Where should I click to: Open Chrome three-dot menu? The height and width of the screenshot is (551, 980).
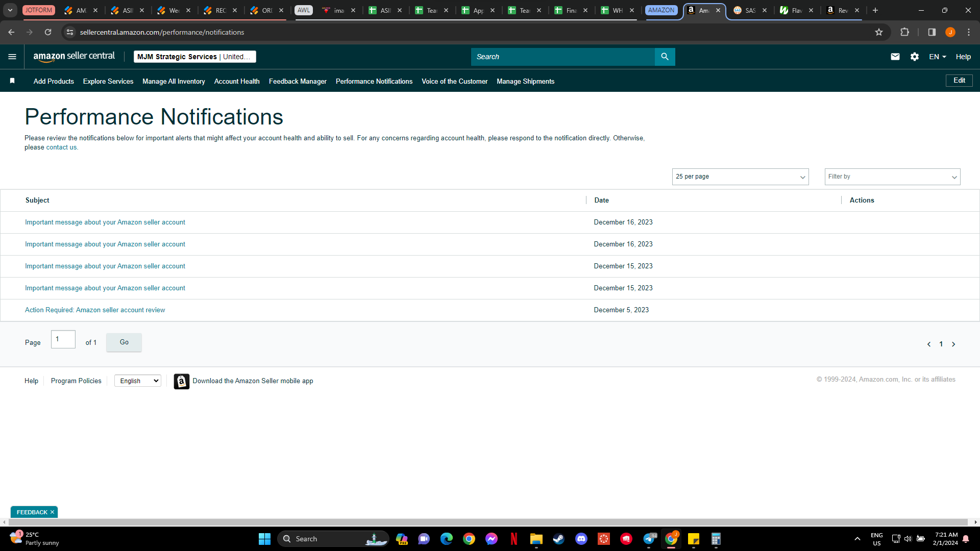969,32
